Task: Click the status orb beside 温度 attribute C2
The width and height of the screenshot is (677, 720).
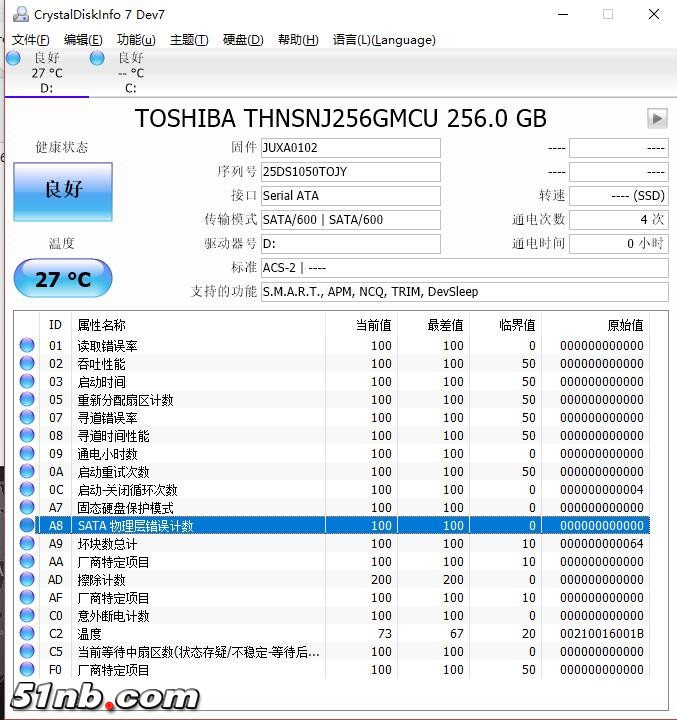Action: pos(27,634)
